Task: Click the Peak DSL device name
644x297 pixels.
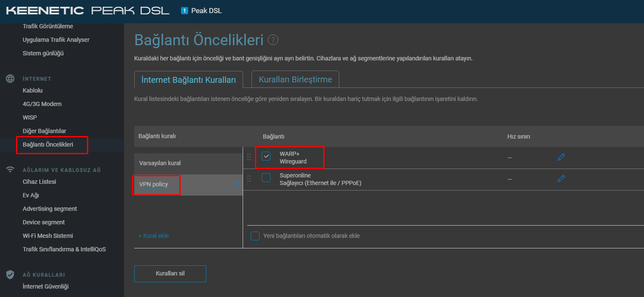Action: (x=206, y=11)
